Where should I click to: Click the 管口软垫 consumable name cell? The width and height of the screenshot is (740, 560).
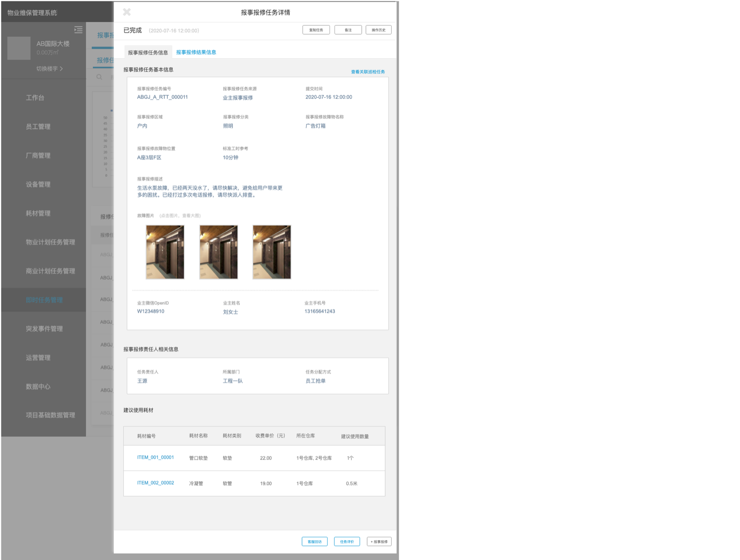tap(198, 458)
